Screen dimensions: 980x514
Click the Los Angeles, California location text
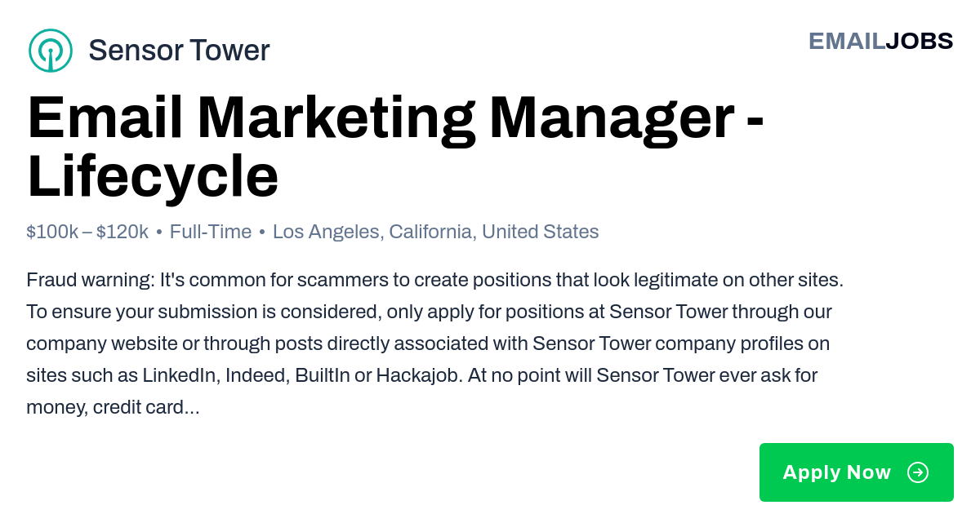(x=374, y=232)
